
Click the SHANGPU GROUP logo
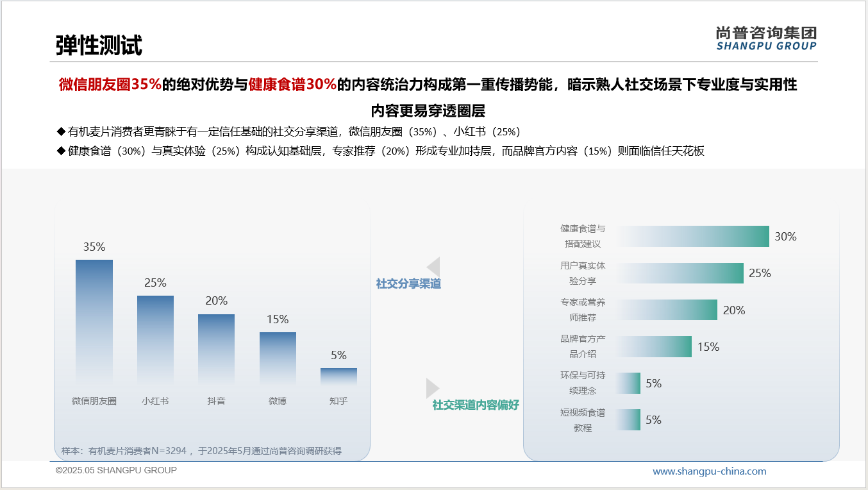(766, 38)
